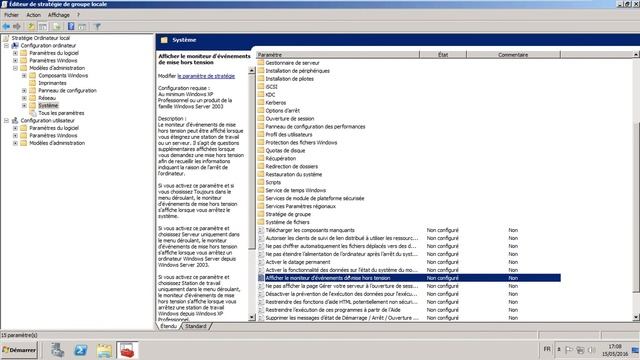The height and width of the screenshot is (360, 640).
Task: Click the red toolbox taskbar icon
Action: coord(127,350)
